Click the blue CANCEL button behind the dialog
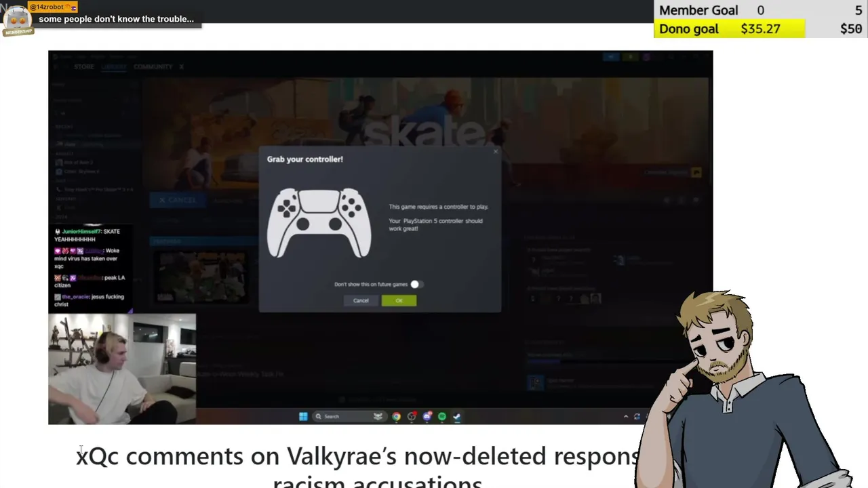Image resolution: width=868 pixels, height=488 pixels. coord(176,200)
